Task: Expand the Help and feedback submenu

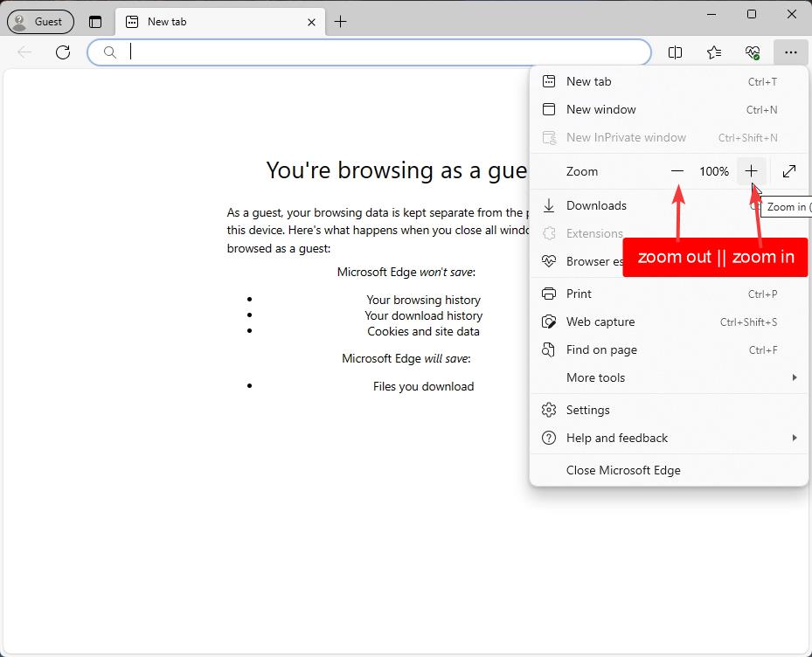Action: [617, 438]
